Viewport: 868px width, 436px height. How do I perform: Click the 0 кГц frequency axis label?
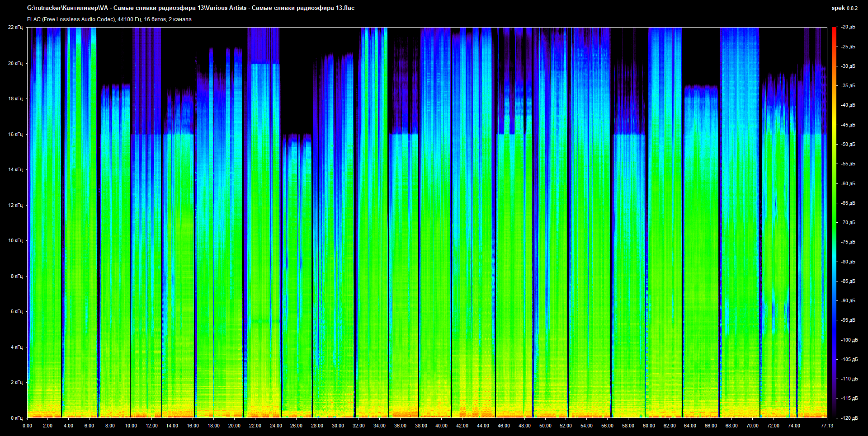click(16, 418)
